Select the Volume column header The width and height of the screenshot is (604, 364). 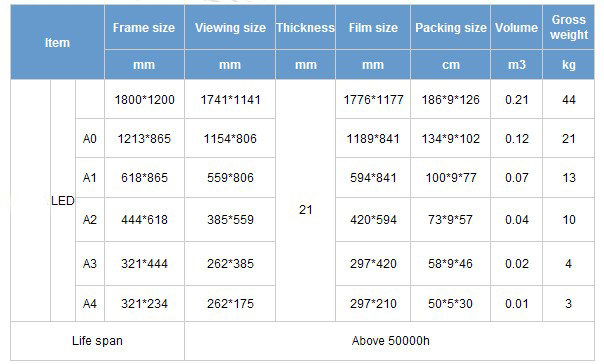pyautogui.click(x=517, y=28)
